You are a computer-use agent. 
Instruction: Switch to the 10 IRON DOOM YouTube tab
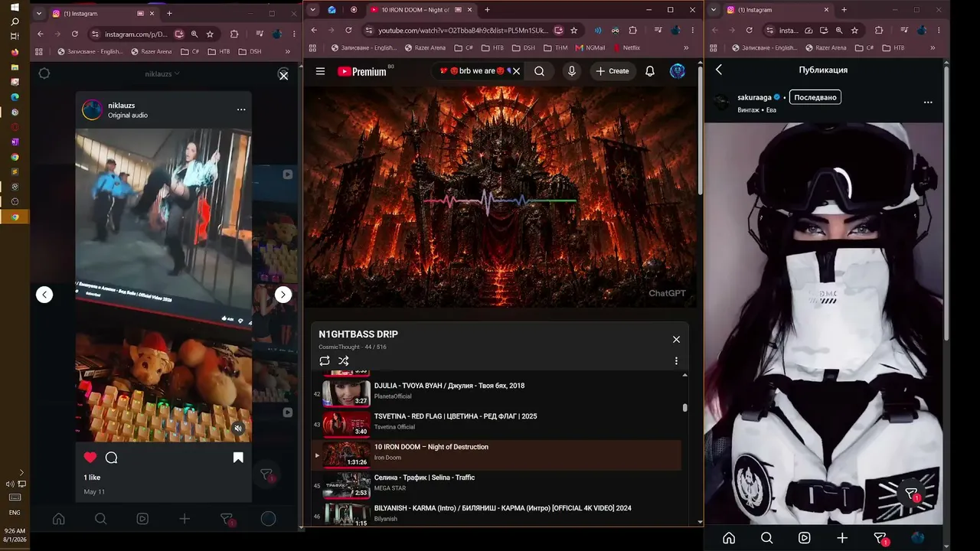pos(420,10)
